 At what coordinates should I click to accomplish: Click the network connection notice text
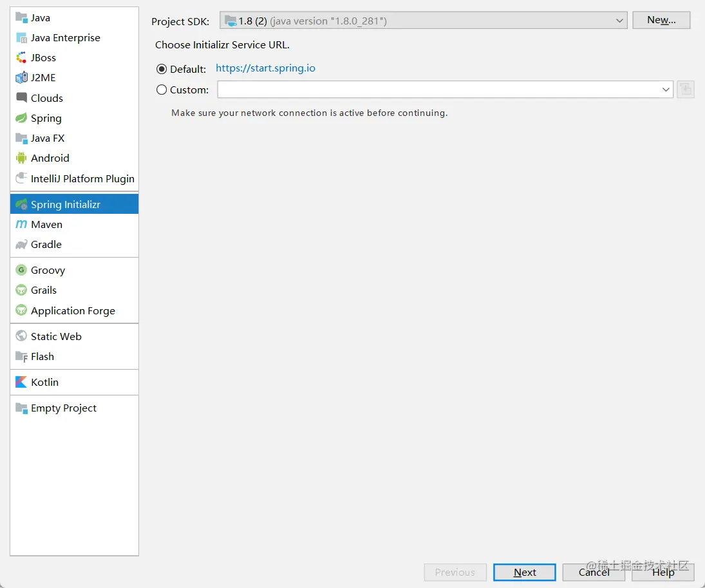pyautogui.click(x=309, y=113)
